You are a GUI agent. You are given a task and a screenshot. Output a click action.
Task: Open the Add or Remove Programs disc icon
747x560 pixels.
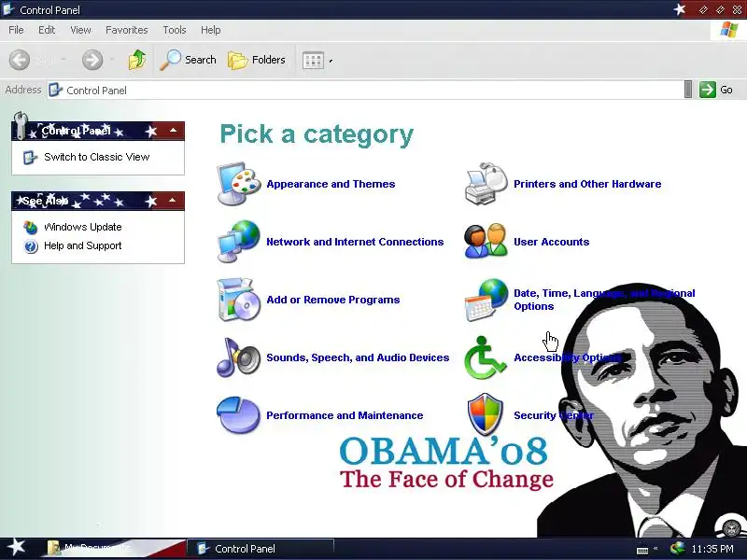[x=238, y=300]
